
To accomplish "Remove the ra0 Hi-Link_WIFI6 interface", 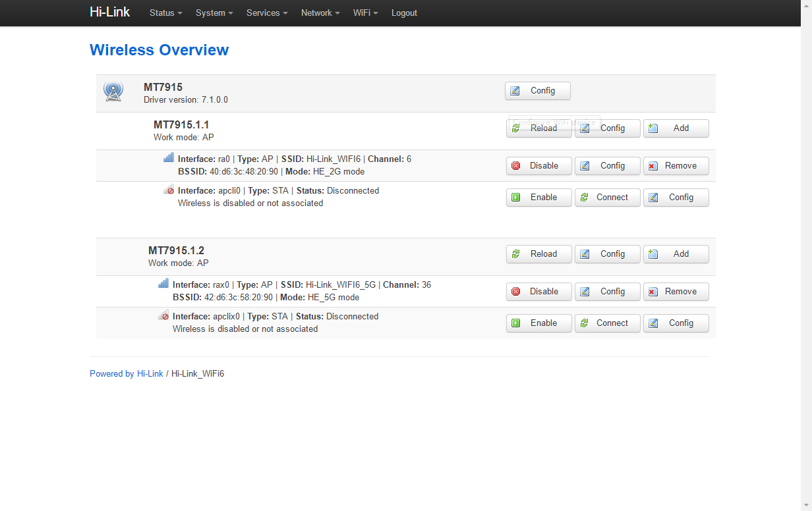I will (x=676, y=166).
